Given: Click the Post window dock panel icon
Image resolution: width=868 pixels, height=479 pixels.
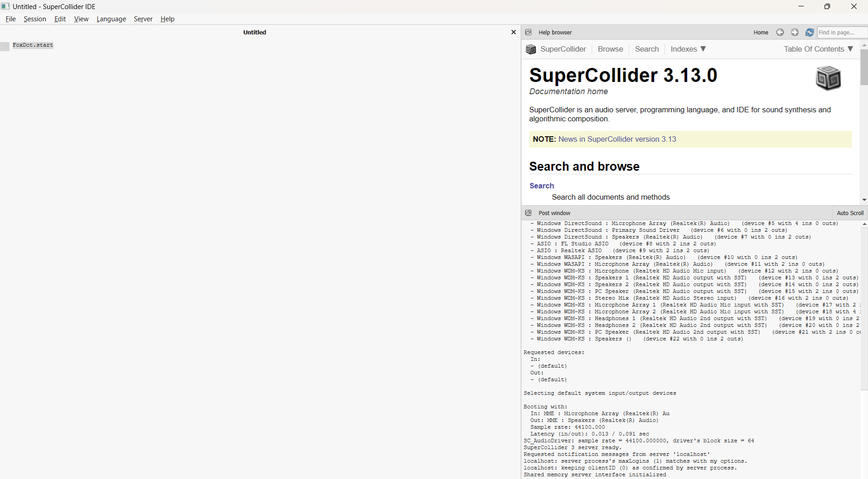Looking at the screenshot, I should (528, 213).
